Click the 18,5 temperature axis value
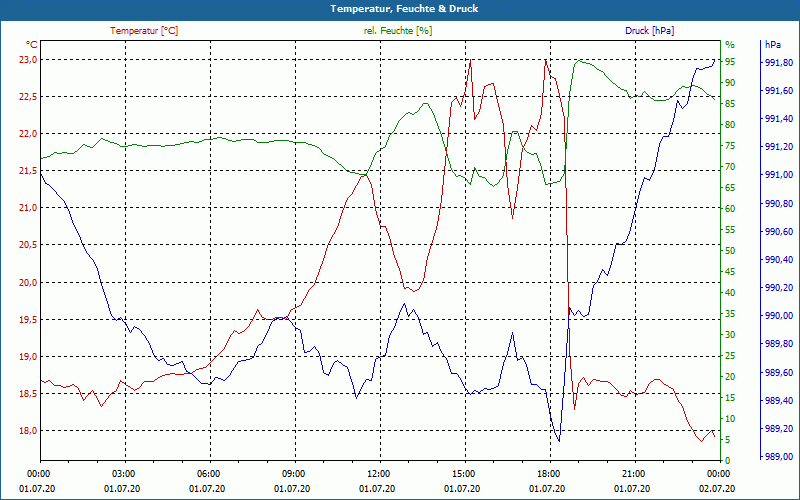 pos(28,393)
